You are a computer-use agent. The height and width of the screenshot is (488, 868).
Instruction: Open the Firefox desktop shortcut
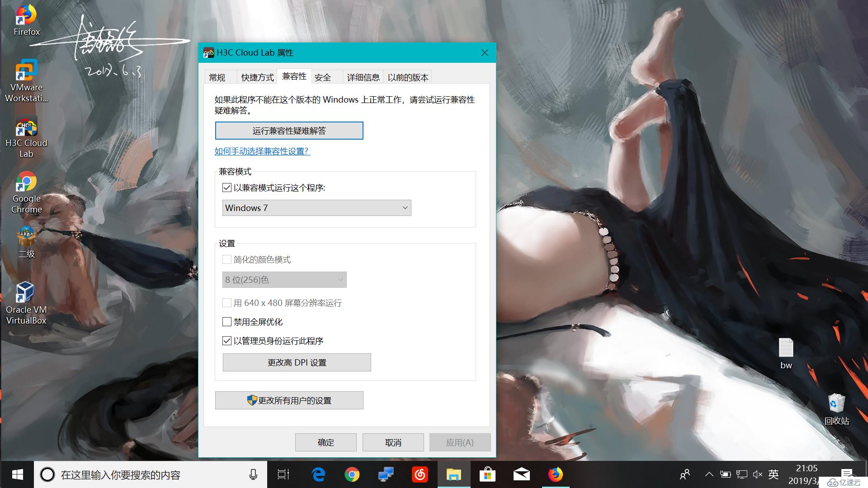tap(26, 20)
